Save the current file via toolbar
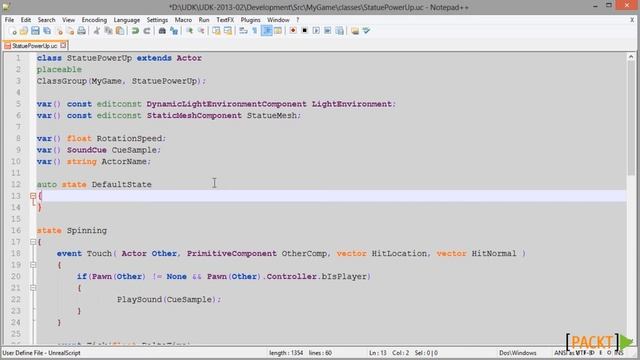This screenshot has width=640, height=360. click(x=36, y=31)
